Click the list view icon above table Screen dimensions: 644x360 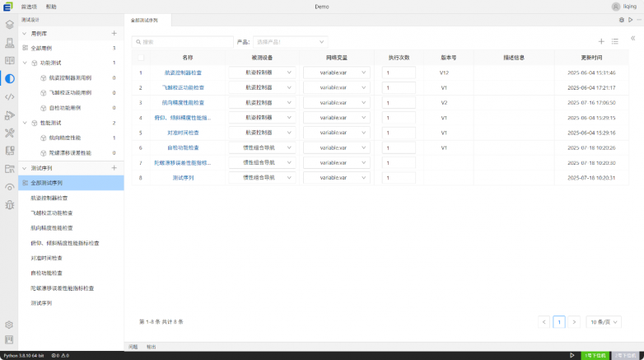coord(615,41)
